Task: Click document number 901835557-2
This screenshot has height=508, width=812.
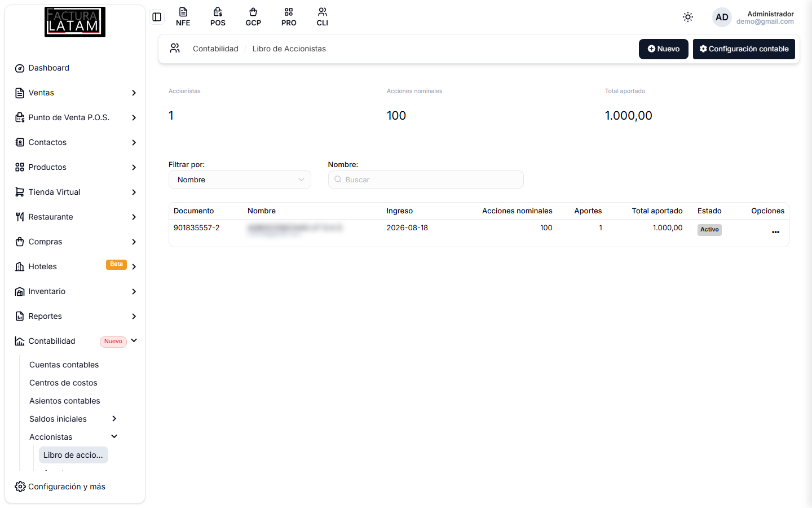Action: click(197, 228)
